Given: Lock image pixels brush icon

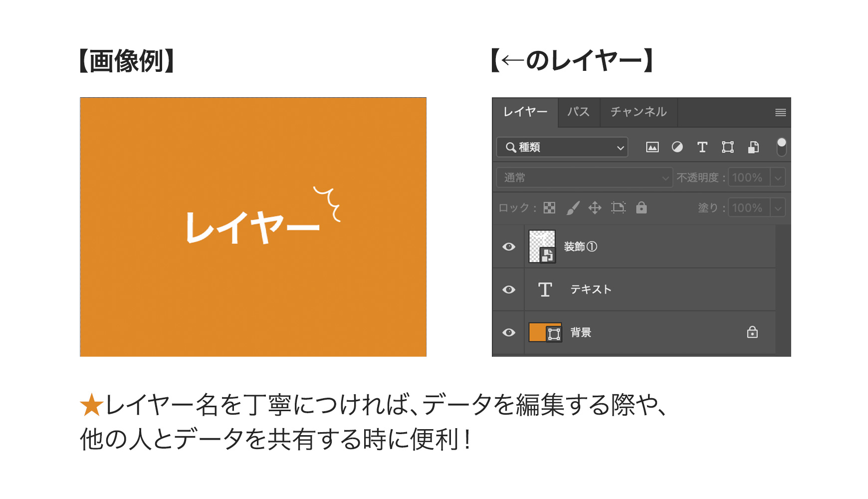Looking at the screenshot, I should (573, 208).
